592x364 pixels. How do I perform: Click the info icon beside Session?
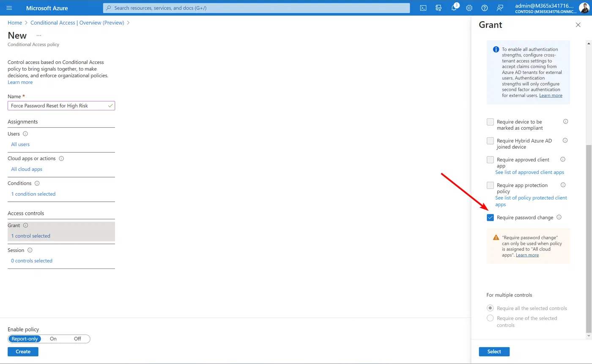coord(30,250)
